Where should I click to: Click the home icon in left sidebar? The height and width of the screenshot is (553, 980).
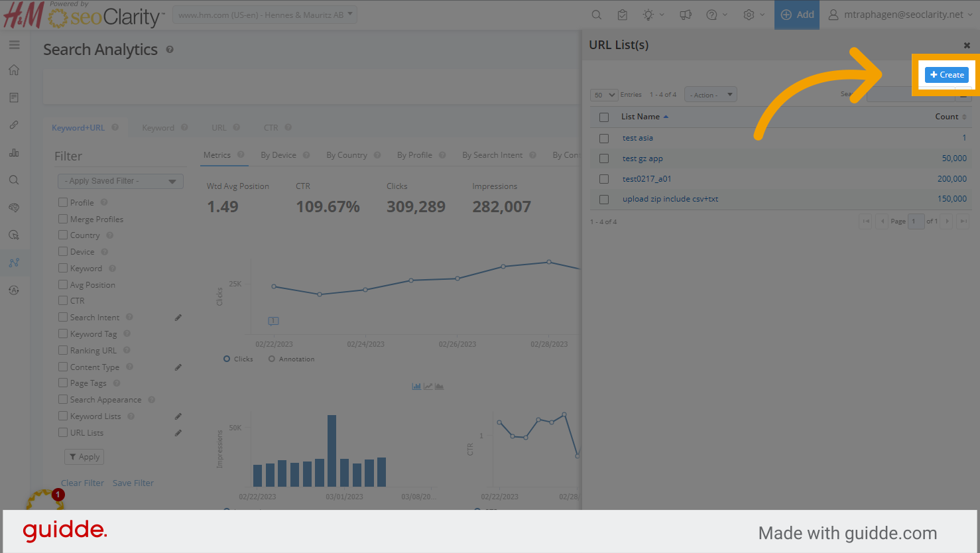tap(14, 70)
